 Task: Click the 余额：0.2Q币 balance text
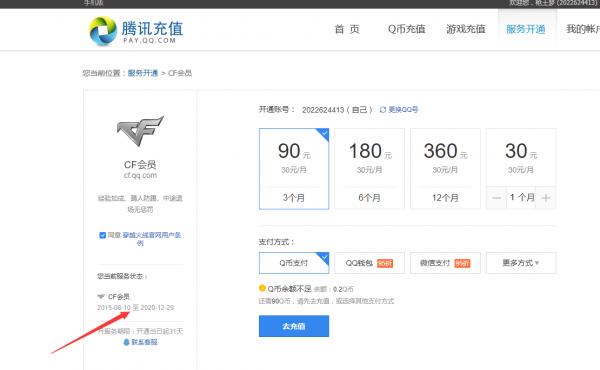[x=334, y=289]
